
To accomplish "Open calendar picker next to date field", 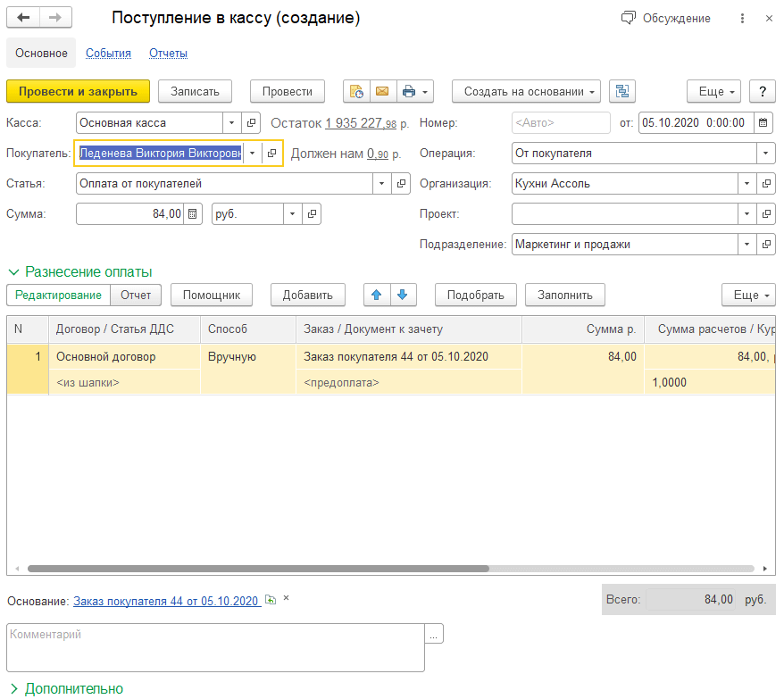I will tap(763, 123).
